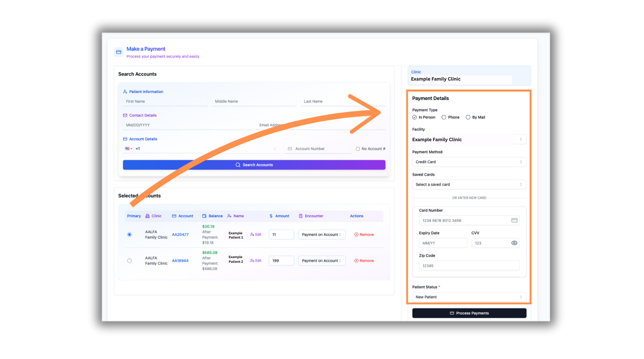This screenshot has height=359, width=644.
Task: Remove account AA20477 from selected accounts
Action: click(x=364, y=235)
